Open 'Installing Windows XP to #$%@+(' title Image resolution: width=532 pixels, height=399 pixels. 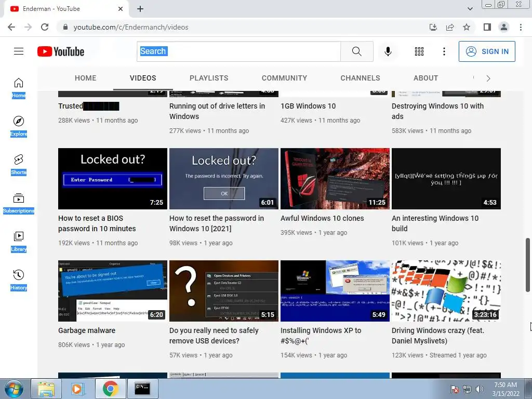pyautogui.click(x=321, y=336)
